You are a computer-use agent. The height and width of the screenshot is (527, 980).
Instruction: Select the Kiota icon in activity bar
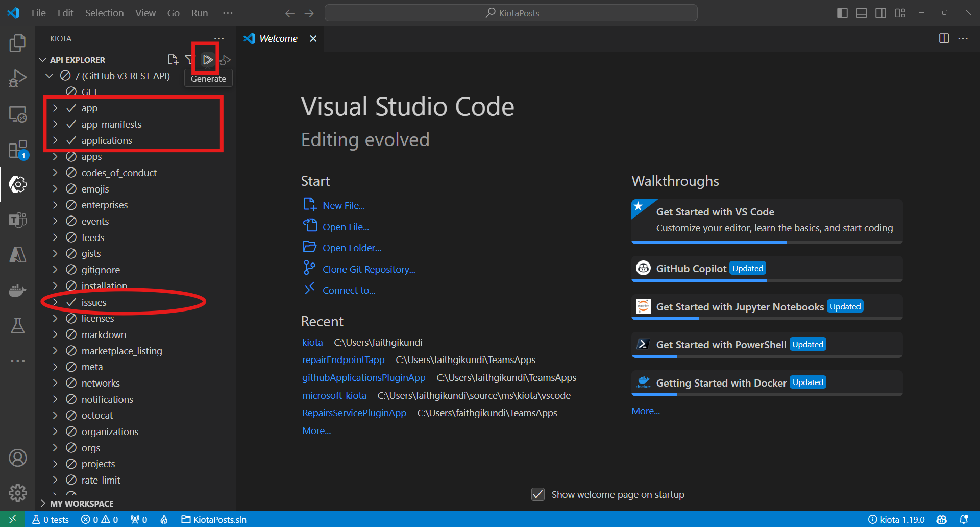(17, 184)
